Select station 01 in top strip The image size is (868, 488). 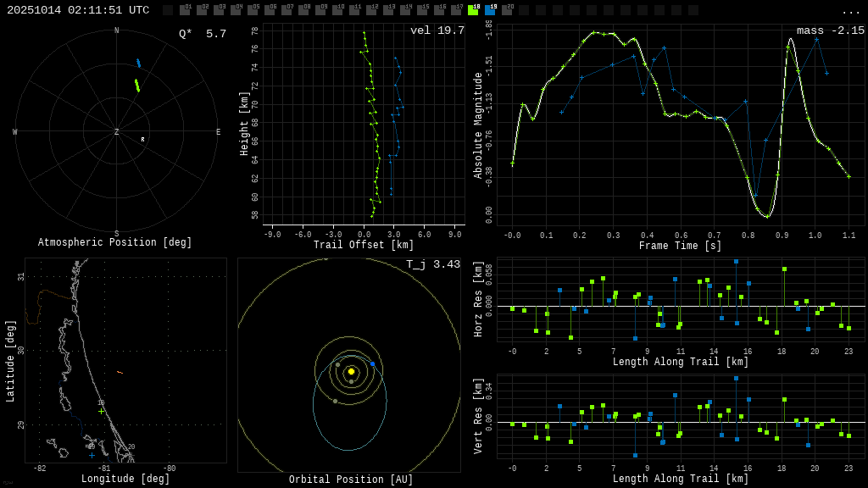point(185,10)
